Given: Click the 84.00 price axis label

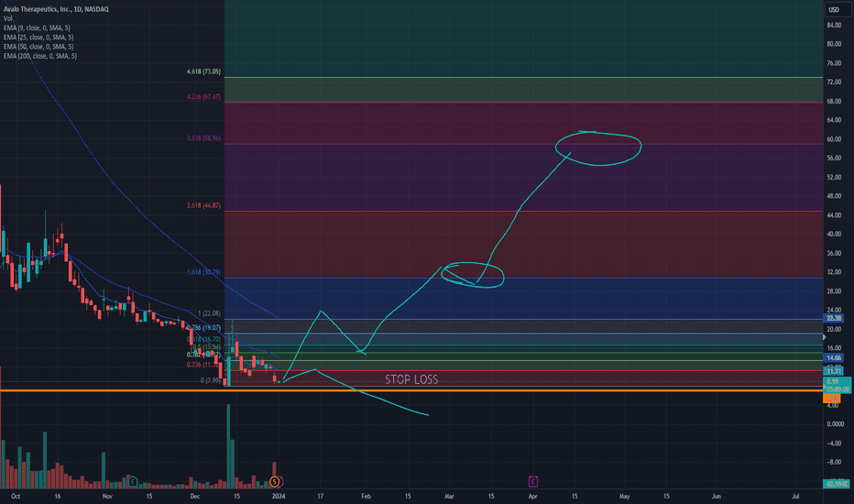Looking at the screenshot, I should (x=834, y=25).
